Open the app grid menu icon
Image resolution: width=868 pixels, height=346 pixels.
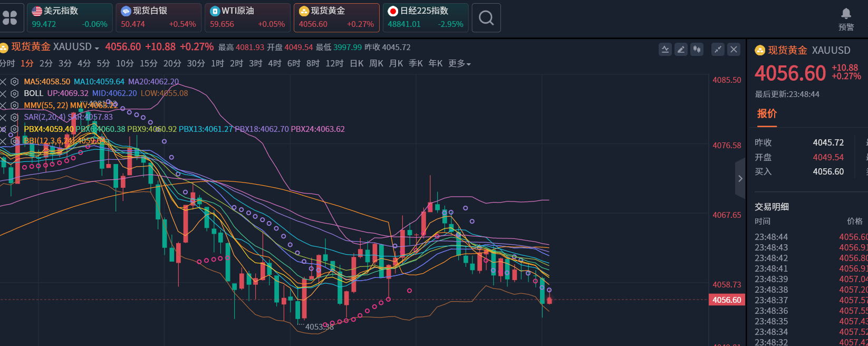coord(10,18)
